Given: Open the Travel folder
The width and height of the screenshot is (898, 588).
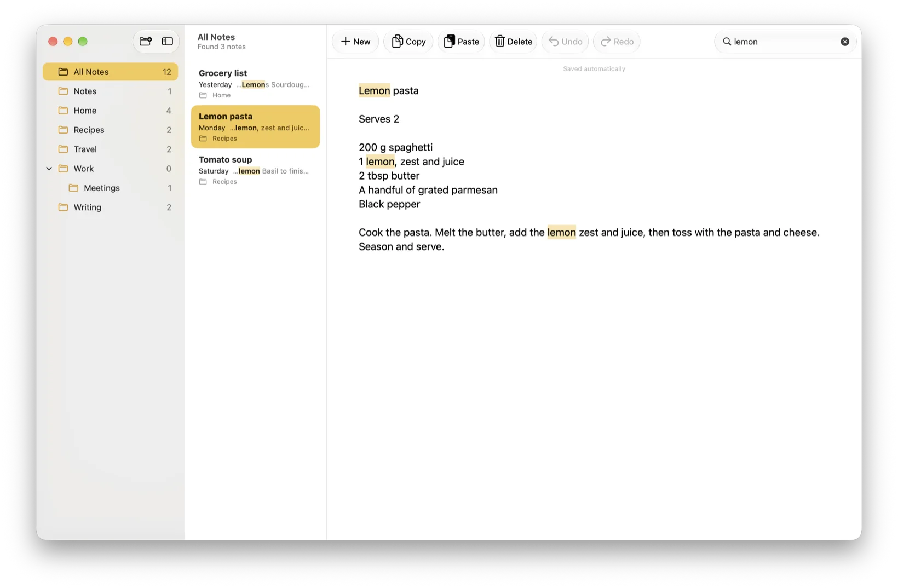Looking at the screenshot, I should pos(111,149).
